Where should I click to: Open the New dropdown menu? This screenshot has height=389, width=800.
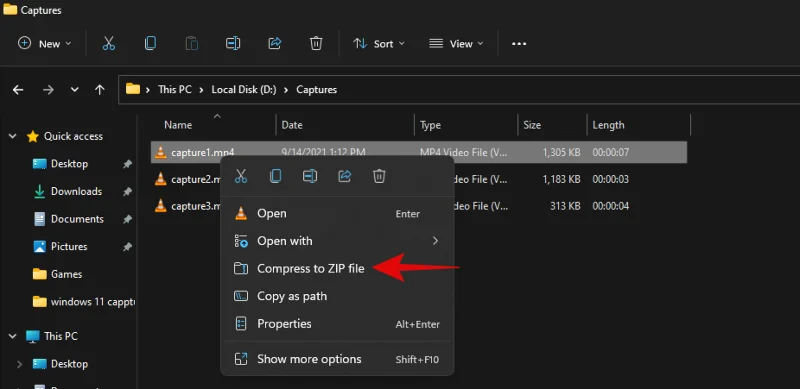tap(44, 44)
